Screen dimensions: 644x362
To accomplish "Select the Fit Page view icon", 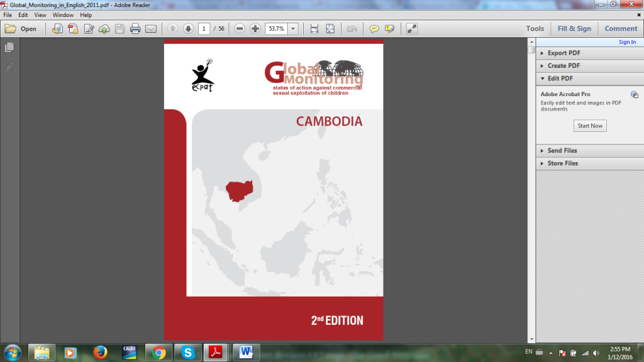I will pyautogui.click(x=330, y=28).
